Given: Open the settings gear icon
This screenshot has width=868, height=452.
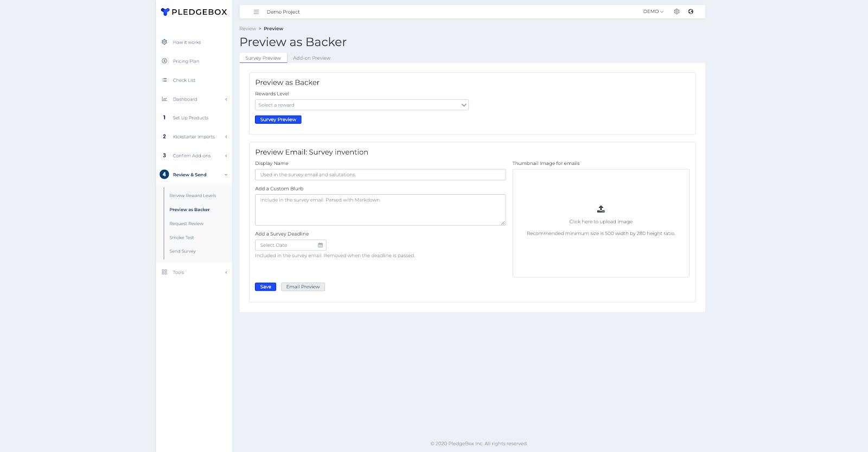Looking at the screenshot, I should click(676, 11).
